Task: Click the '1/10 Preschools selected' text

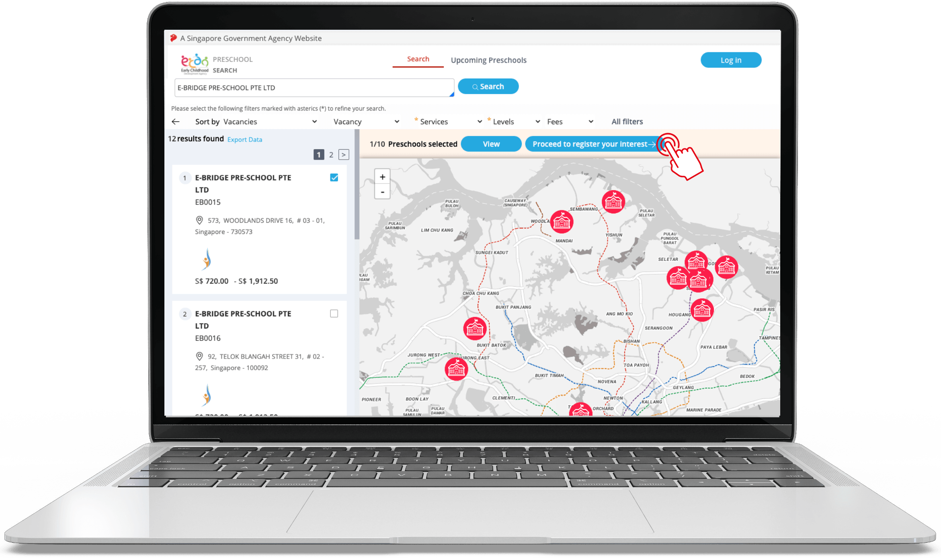Action: (x=414, y=144)
